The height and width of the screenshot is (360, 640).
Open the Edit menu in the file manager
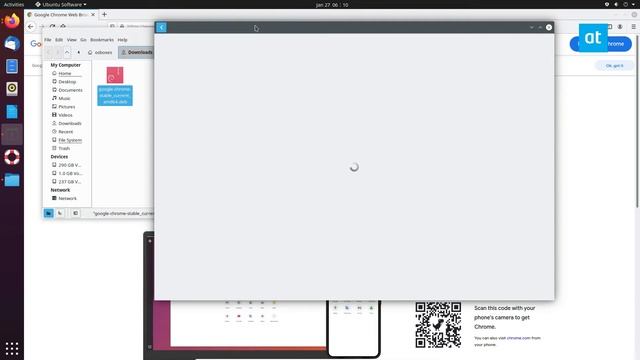(x=59, y=40)
